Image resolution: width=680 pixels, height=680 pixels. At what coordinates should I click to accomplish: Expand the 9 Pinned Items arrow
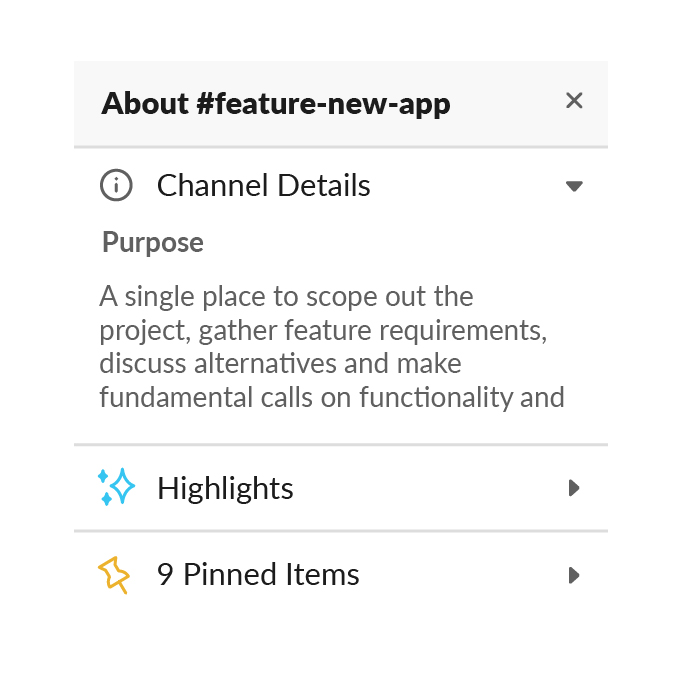[x=574, y=575]
